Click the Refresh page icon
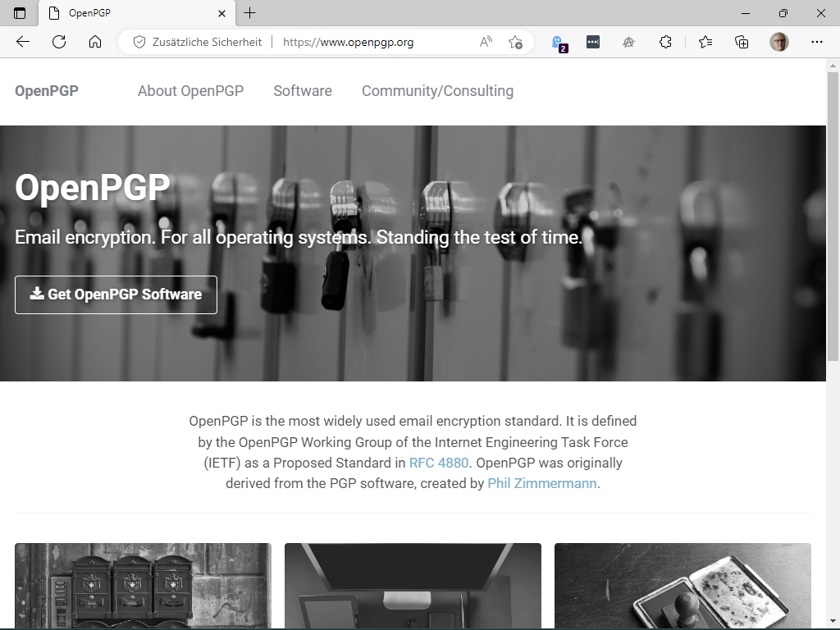The height and width of the screenshot is (630, 840). tap(58, 42)
